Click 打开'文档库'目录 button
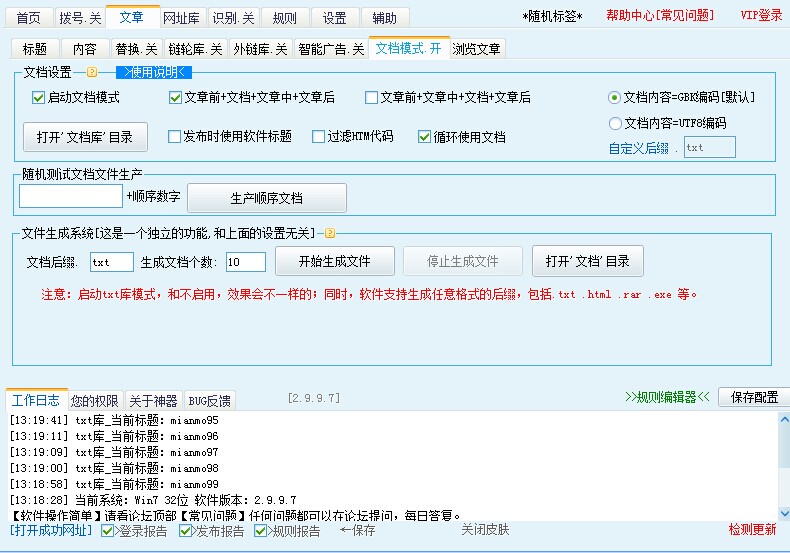Image resolution: width=790 pixels, height=553 pixels. [x=85, y=137]
